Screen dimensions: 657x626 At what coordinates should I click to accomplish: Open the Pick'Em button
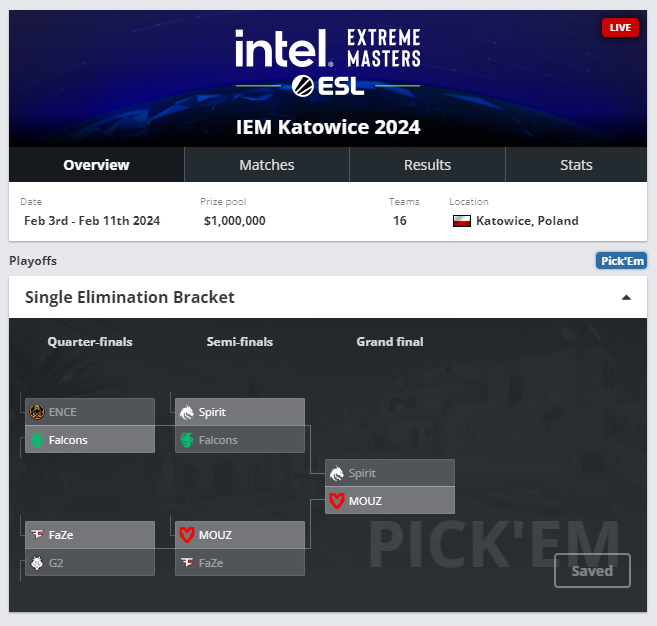tap(621, 261)
